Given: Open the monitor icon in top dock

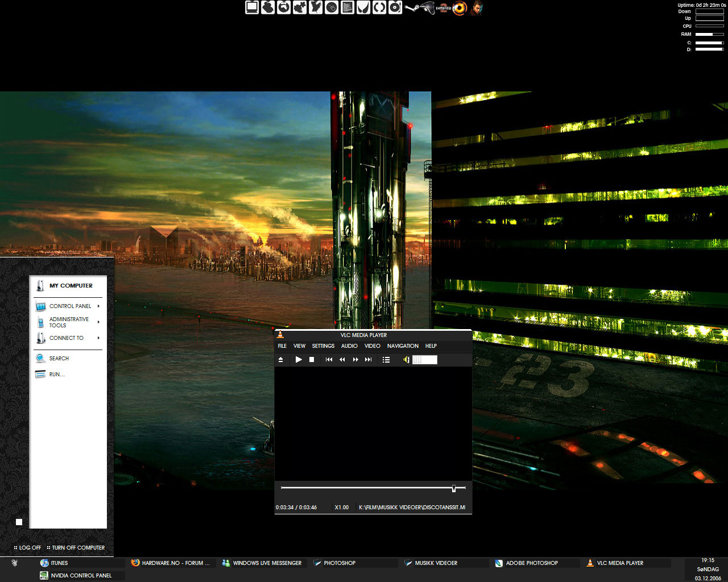Looking at the screenshot, I should tap(252, 7).
